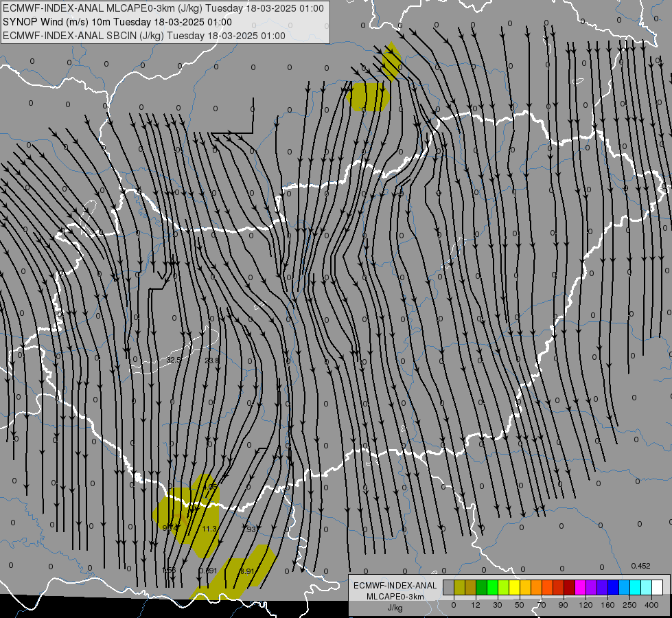This screenshot has width=672, height=618.
Task: Click the map value "0.452"
Action: coord(640,566)
